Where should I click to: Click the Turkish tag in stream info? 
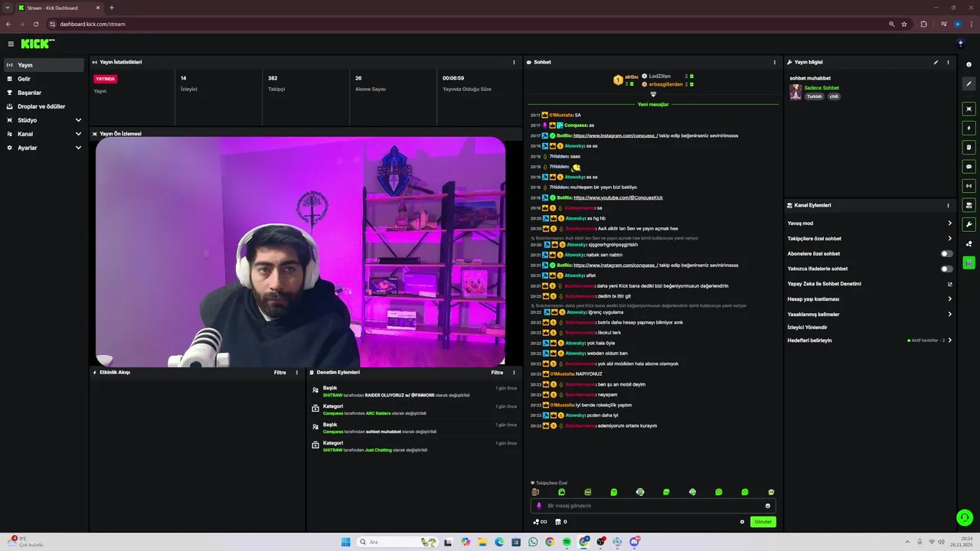(814, 96)
